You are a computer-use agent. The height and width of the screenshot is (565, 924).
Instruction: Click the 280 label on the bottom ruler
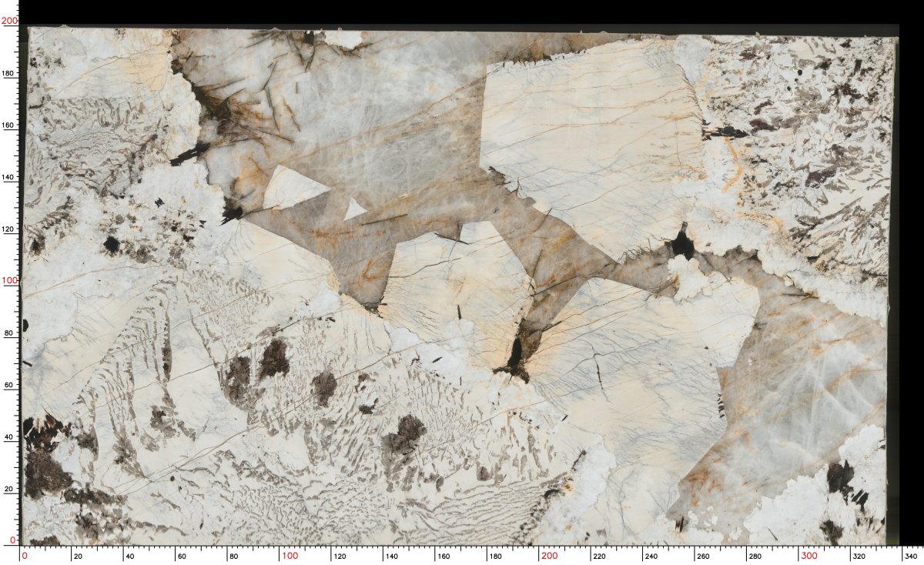click(x=757, y=556)
